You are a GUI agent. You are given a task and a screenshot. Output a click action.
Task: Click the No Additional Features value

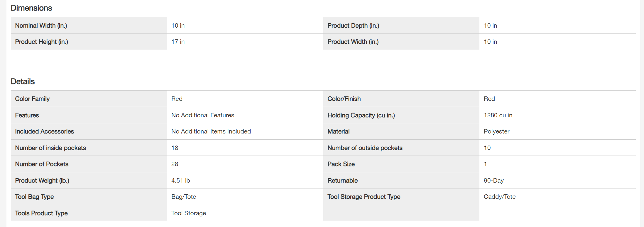point(203,115)
